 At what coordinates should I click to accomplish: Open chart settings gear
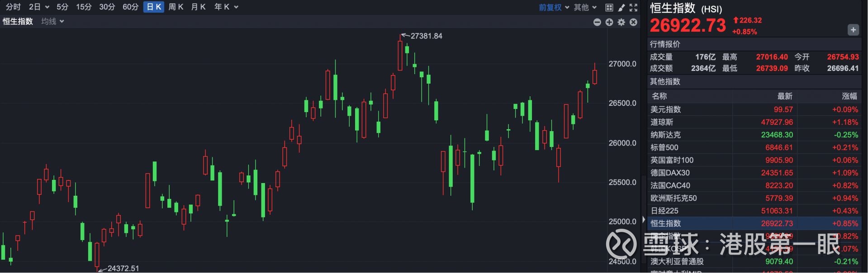[621, 22]
